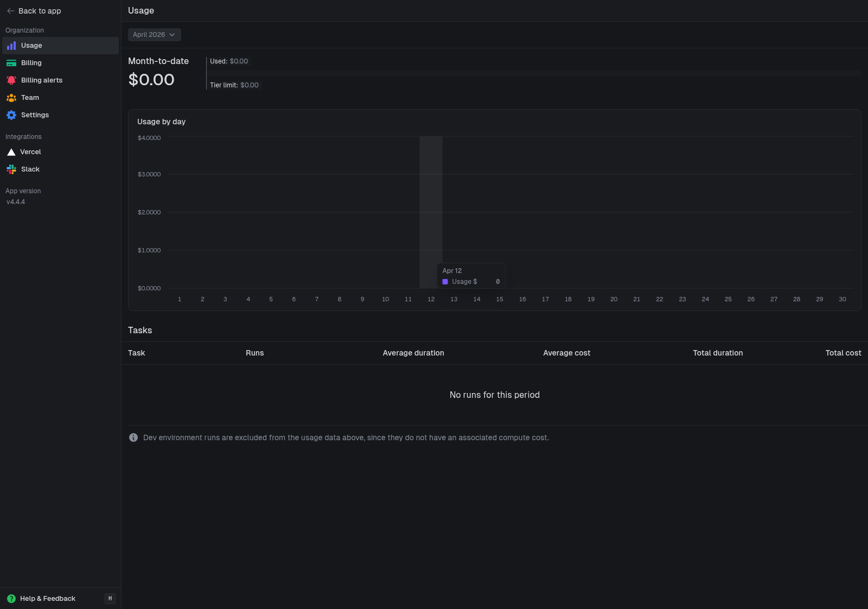Open the April 2026 month dropdown
The image size is (868, 609).
coord(154,35)
